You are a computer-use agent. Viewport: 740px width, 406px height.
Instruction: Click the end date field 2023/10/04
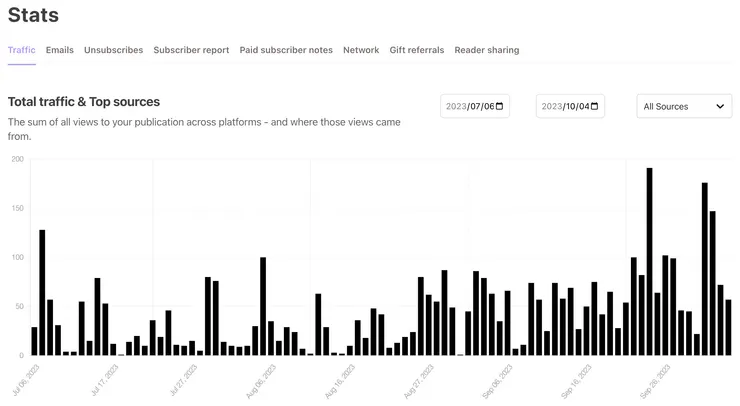pyautogui.click(x=570, y=106)
